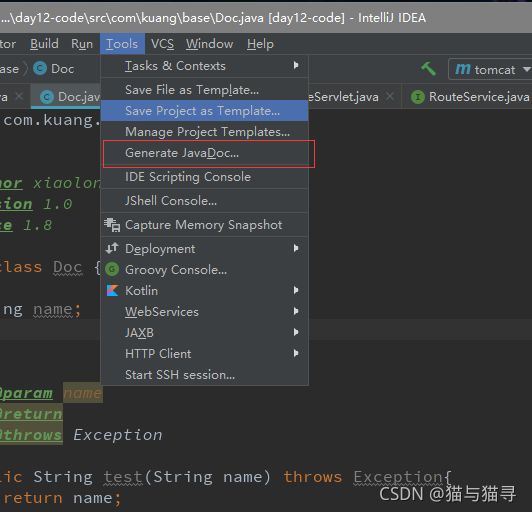Expand the Deployment submenu arrow
The height and width of the screenshot is (512, 532).
pos(296,248)
